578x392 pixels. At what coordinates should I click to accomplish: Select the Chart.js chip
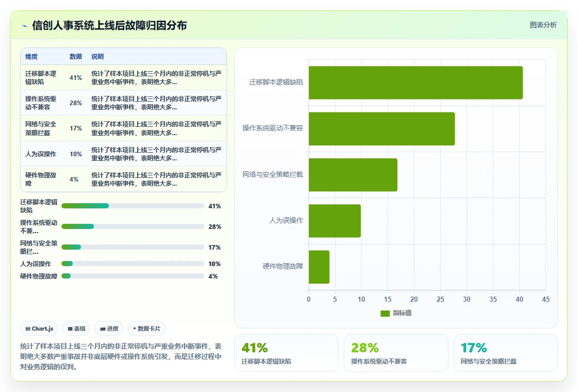point(39,329)
